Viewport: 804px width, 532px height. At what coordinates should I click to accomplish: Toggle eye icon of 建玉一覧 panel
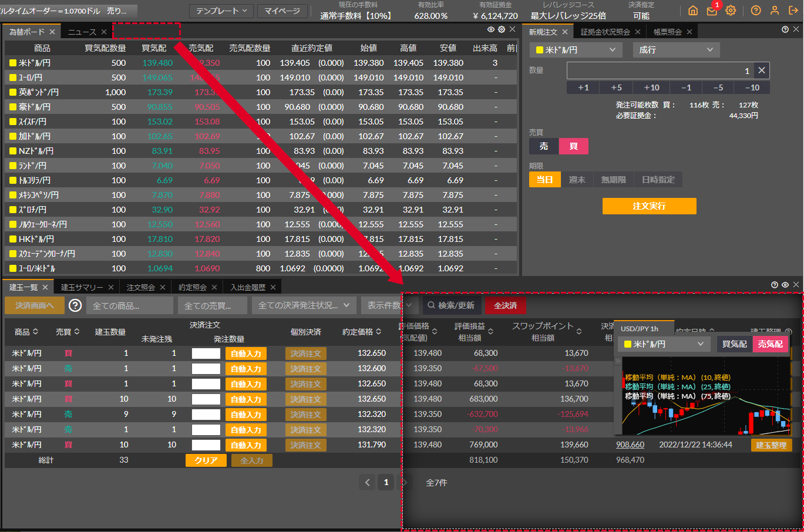point(785,285)
